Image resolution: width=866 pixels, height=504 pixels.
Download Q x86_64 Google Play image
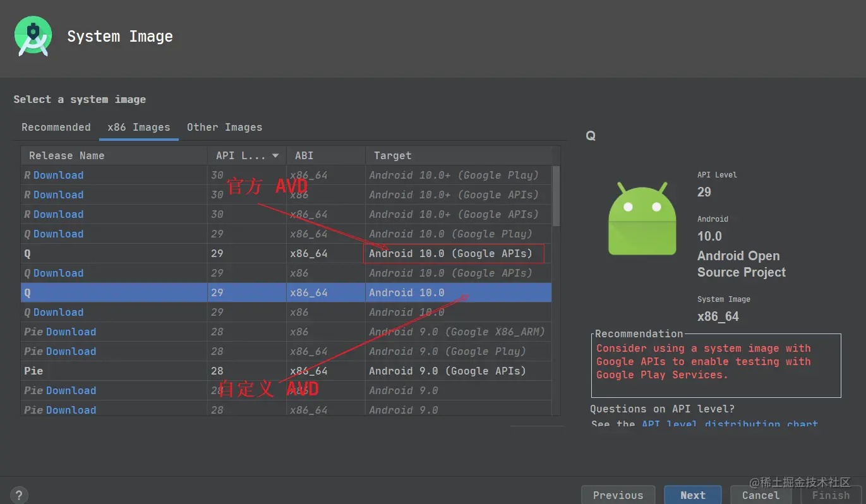[x=58, y=234]
